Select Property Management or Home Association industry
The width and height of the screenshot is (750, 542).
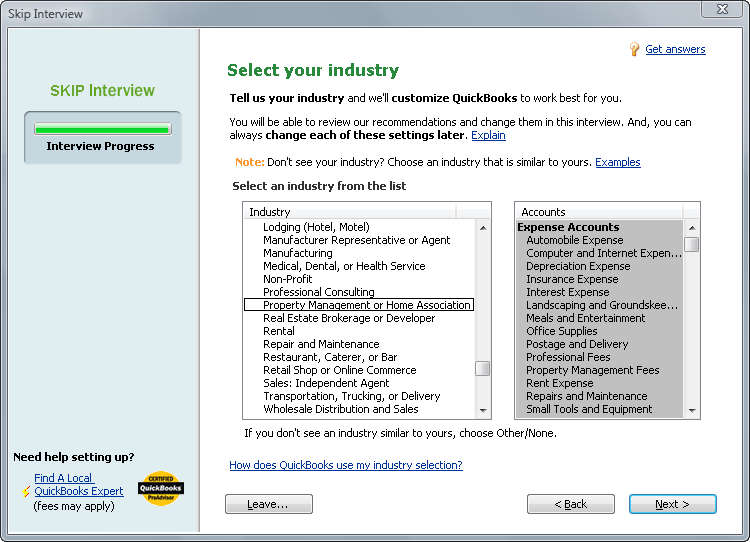point(366,305)
